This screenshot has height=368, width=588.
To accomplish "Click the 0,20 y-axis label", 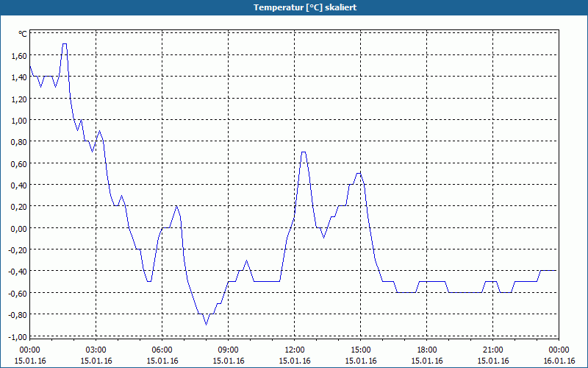I will (x=20, y=207).
